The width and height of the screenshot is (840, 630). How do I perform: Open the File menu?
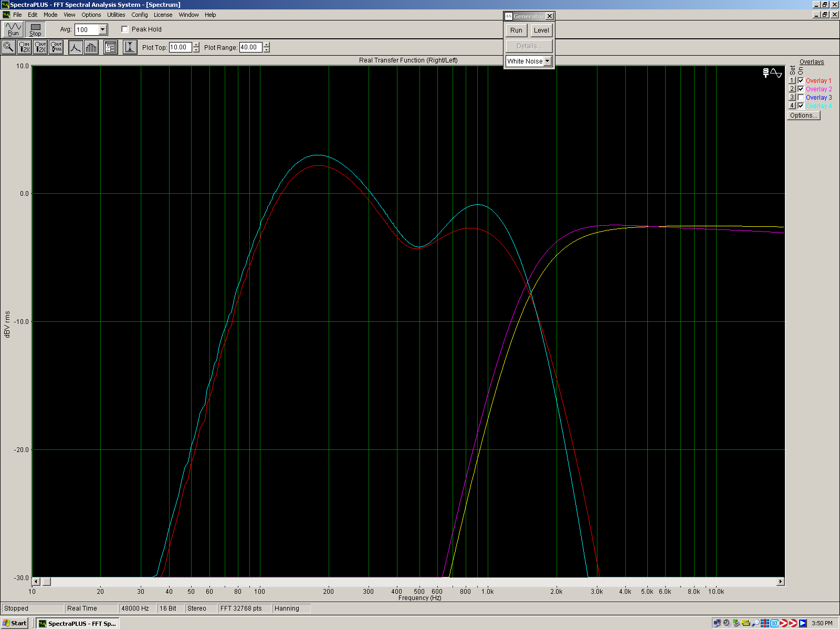tap(17, 15)
